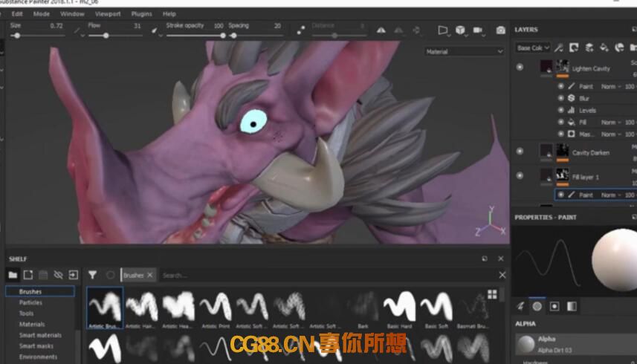Expand arrow under perspective view icon
This screenshot has height=364, width=637.
448,36
